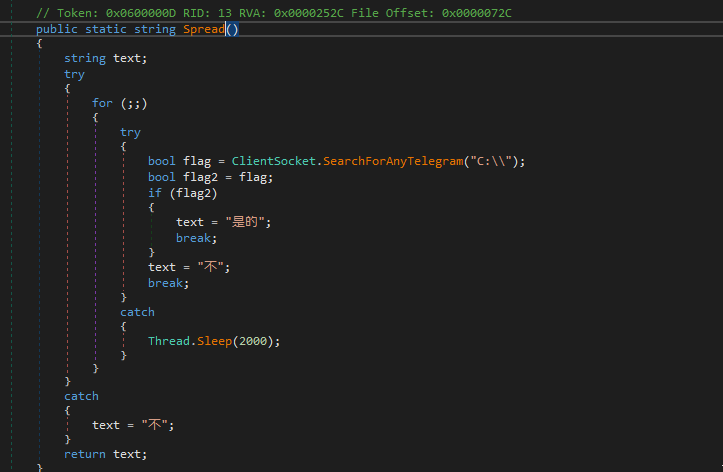Click token value 0x0600000D in the comment
The image size is (723, 472).
tap(141, 13)
